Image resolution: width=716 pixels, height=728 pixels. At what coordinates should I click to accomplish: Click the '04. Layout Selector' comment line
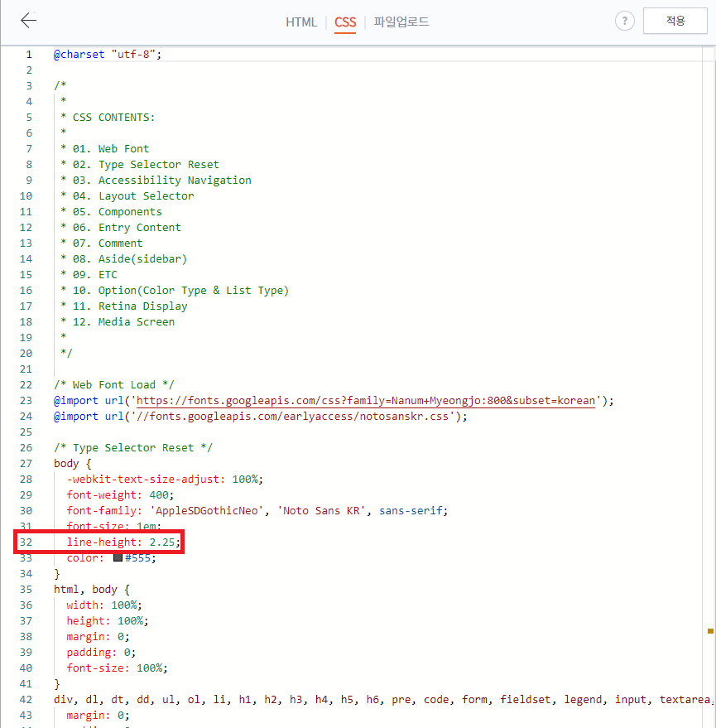[127, 196]
